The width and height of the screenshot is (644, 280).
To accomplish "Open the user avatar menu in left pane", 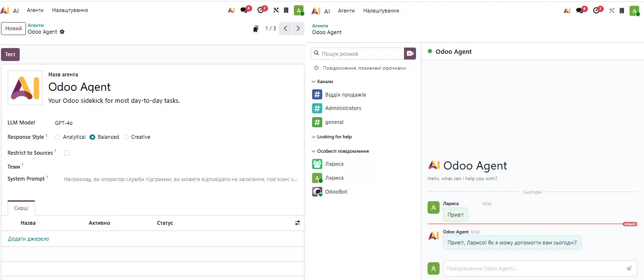I will tap(299, 10).
